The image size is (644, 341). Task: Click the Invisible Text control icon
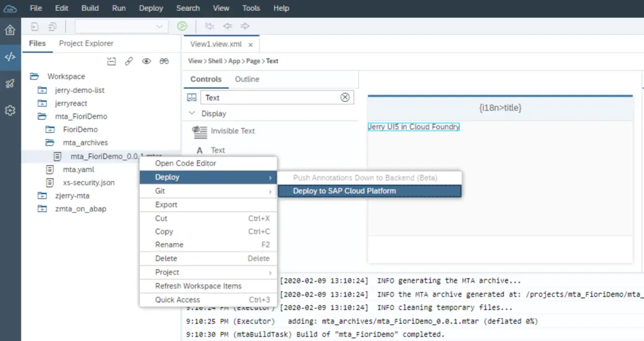(x=200, y=131)
